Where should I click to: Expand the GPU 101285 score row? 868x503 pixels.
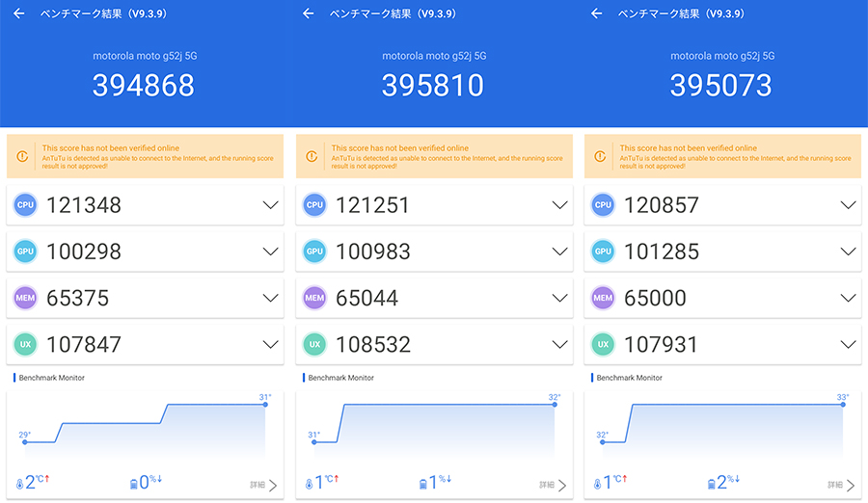(x=848, y=251)
